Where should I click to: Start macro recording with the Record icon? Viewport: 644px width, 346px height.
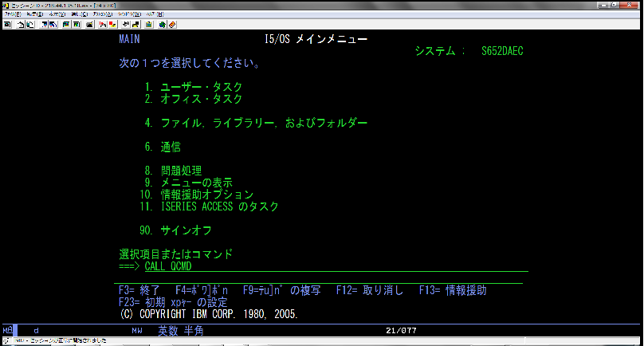103,24
